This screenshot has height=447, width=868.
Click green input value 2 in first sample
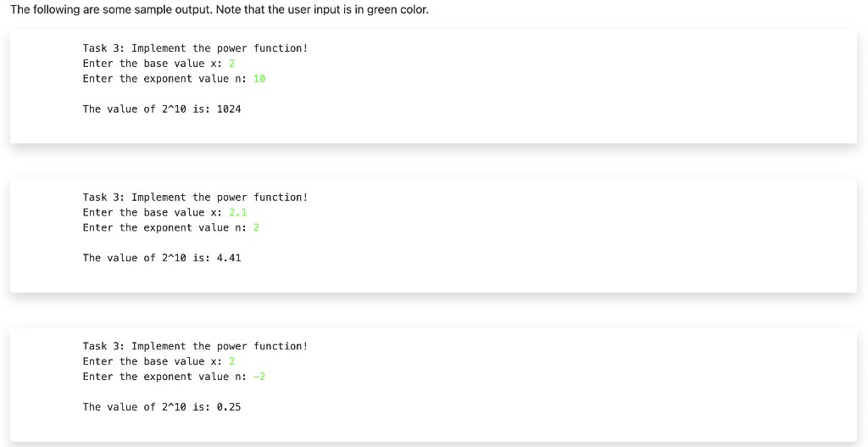pyautogui.click(x=232, y=63)
